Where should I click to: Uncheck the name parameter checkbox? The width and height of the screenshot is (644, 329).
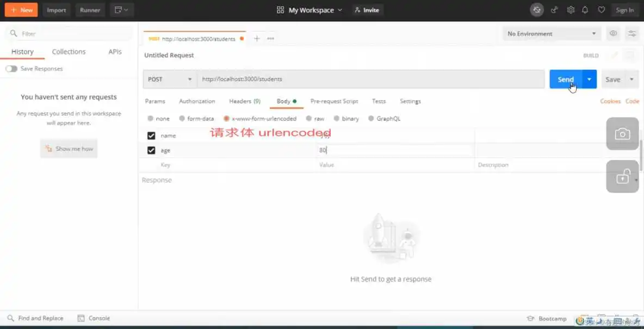click(151, 135)
